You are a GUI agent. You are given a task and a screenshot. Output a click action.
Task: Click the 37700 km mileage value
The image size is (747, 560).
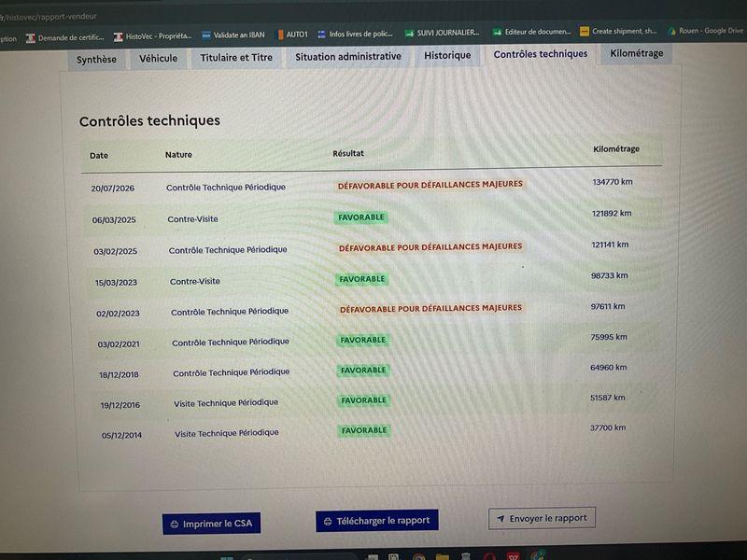tap(608, 427)
